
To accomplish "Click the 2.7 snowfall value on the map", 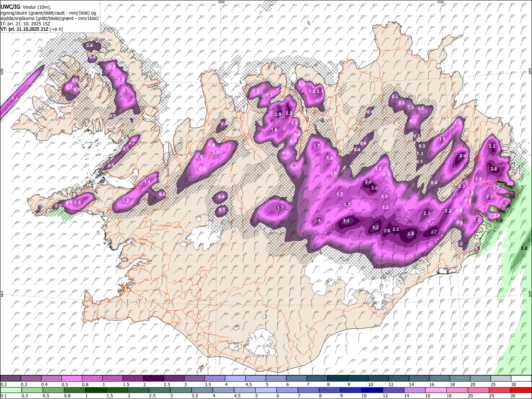I will 434,232.
